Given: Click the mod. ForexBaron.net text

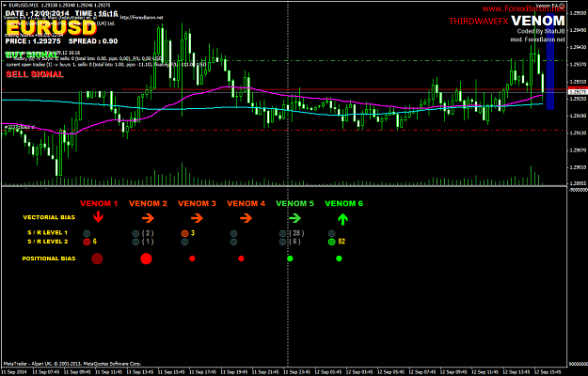Looking at the screenshot, I should coord(538,39).
